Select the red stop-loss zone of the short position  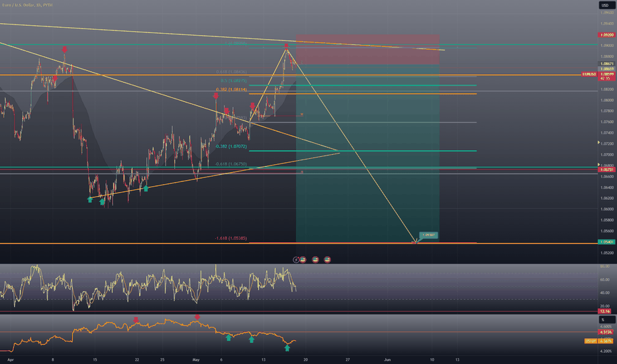(367, 50)
